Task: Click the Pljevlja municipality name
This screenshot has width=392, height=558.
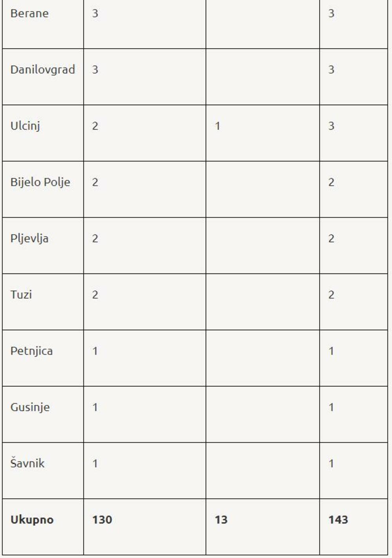Action: (29, 239)
